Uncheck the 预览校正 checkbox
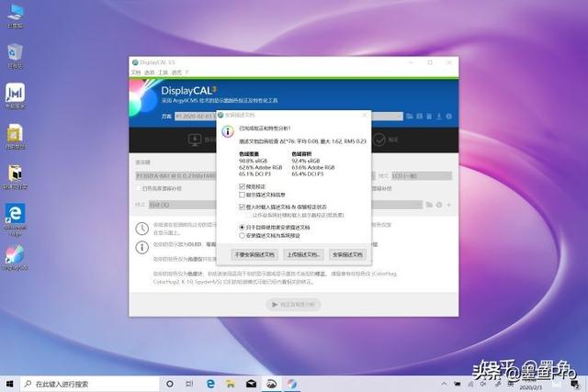This screenshot has width=588, height=392. coord(242,186)
